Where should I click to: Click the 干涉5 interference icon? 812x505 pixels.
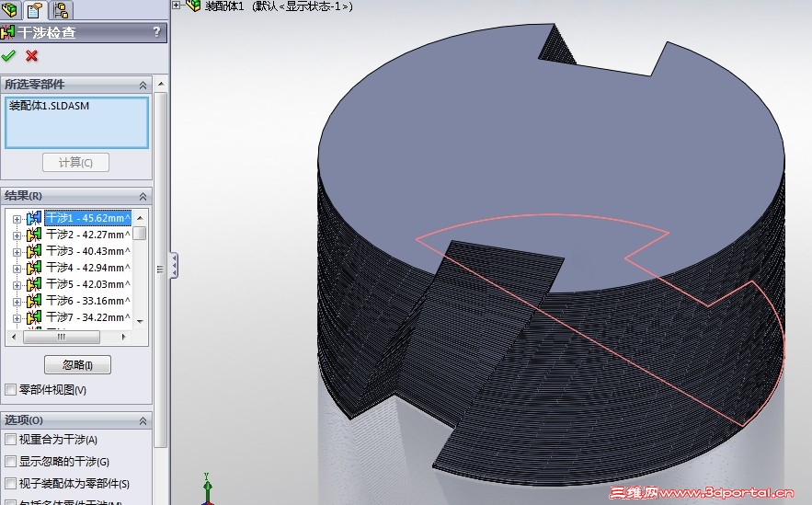(x=34, y=284)
